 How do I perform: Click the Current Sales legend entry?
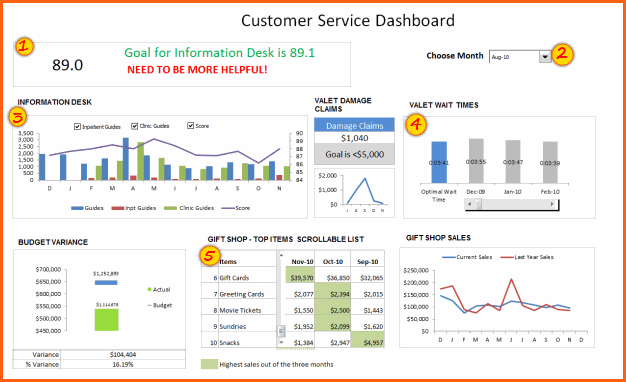click(x=467, y=257)
